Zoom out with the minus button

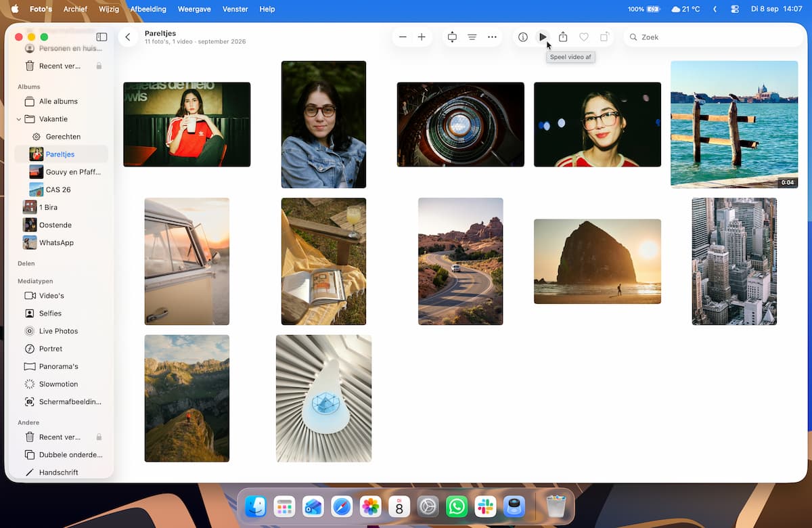tap(403, 37)
